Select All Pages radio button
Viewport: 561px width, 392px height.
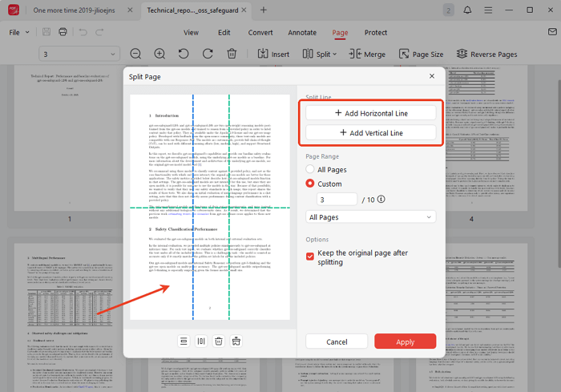point(310,169)
